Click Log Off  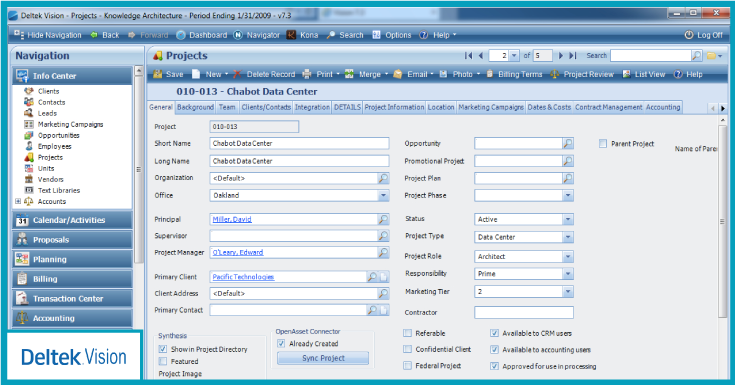(x=704, y=35)
